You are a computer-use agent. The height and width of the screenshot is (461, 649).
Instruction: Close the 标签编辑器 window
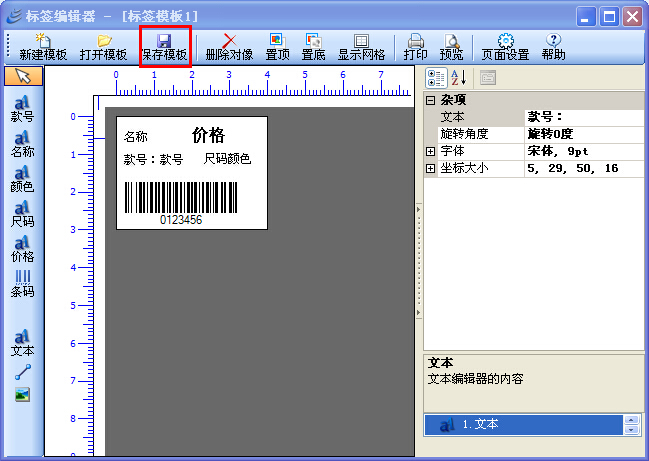[x=632, y=17]
